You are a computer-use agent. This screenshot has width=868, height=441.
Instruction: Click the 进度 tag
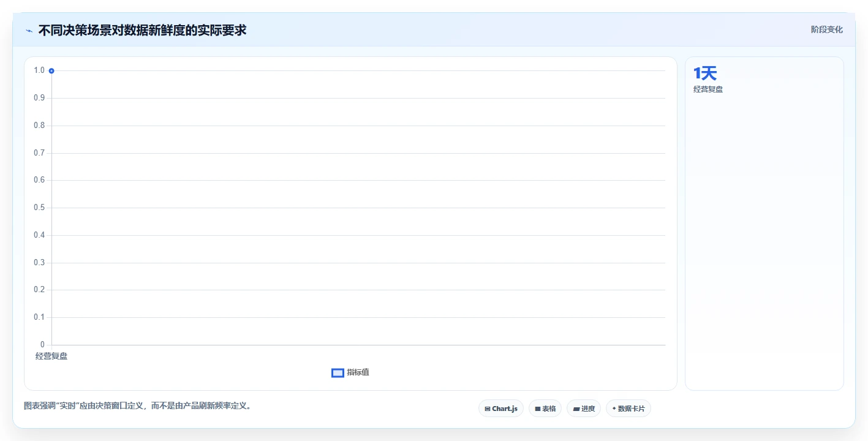pos(583,409)
